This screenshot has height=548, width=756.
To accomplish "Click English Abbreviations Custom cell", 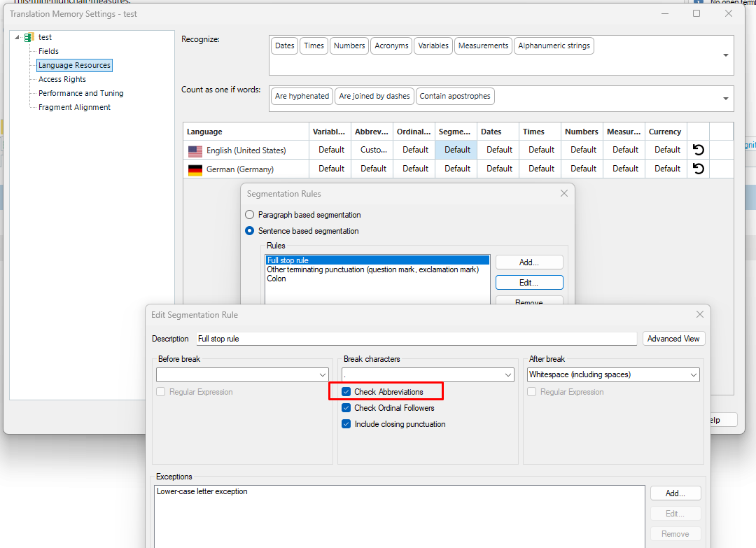I will point(373,150).
